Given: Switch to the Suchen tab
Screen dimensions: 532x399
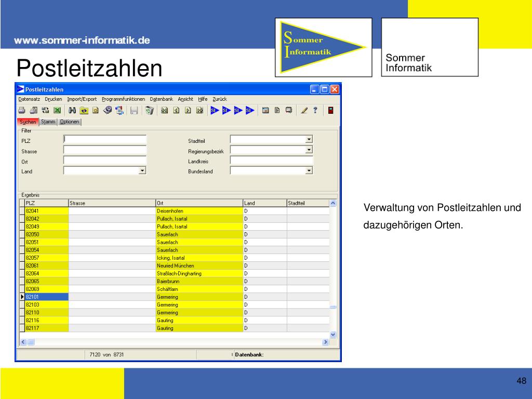Looking at the screenshot, I should click(28, 122).
